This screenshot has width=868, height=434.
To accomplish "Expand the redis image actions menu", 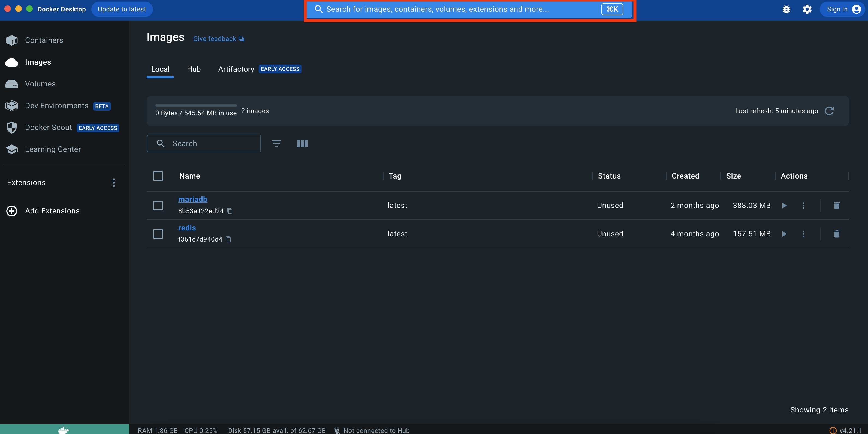I will [803, 233].
